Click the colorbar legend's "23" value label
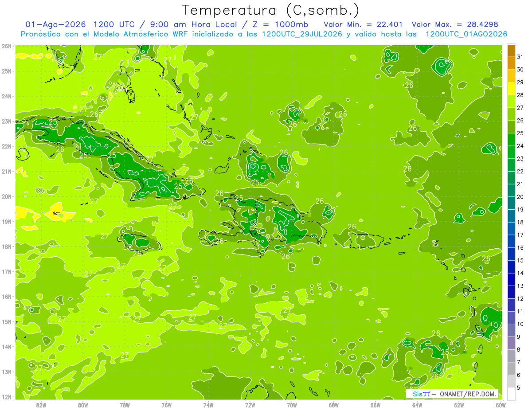 click(x=520, y=158)
